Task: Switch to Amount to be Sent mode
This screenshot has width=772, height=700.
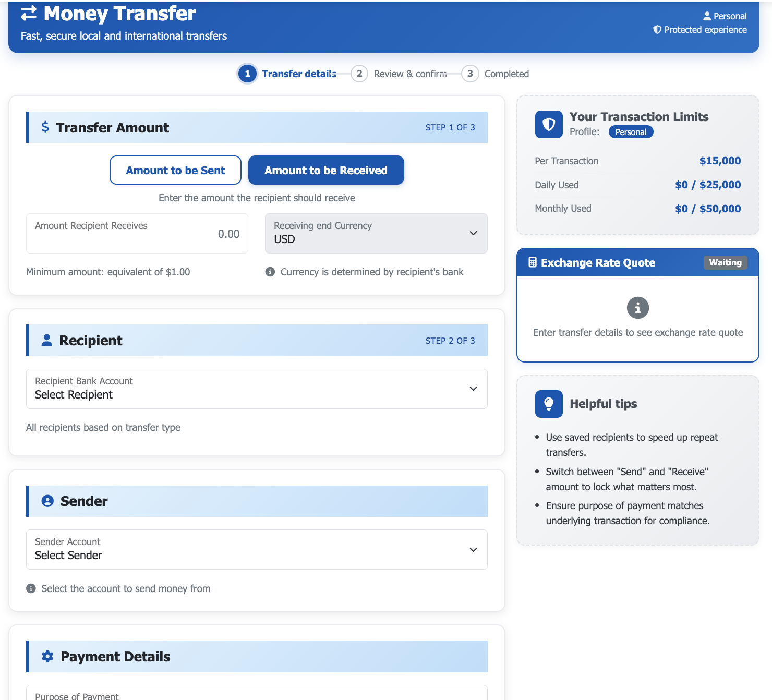Action: 175,170
